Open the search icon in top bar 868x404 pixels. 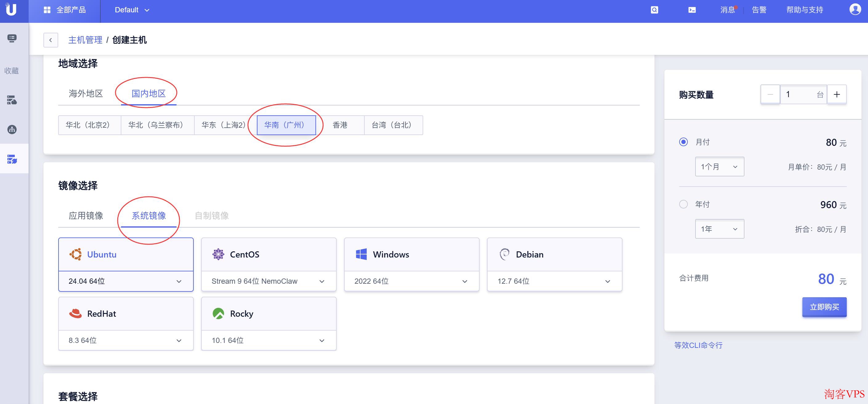(x=654, y=10)
